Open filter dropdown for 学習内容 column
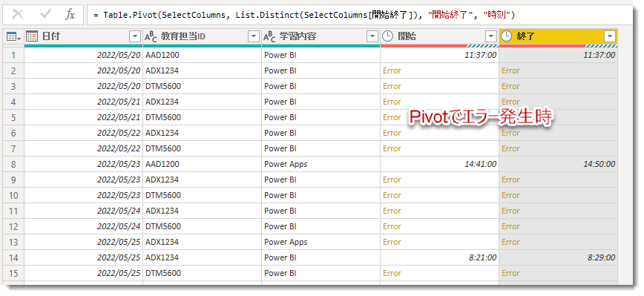644x296 pixels. 372,36
